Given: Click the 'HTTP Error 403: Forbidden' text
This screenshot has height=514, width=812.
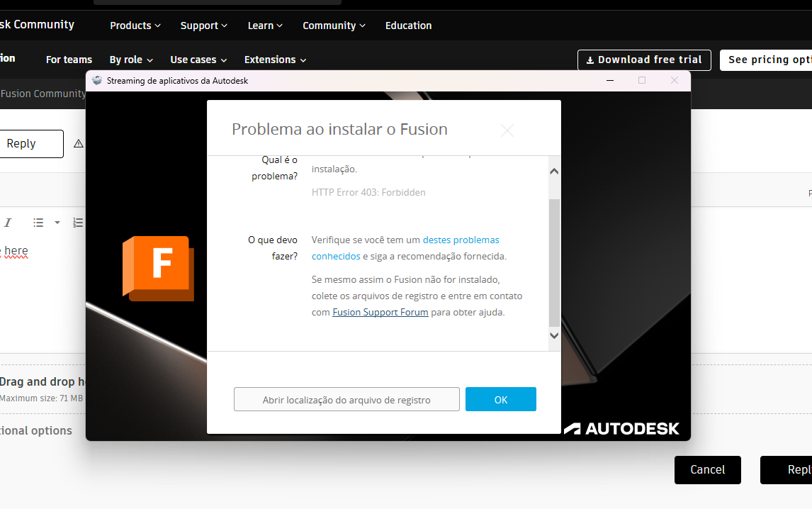Looking at the screenshot, I should 368,192.
